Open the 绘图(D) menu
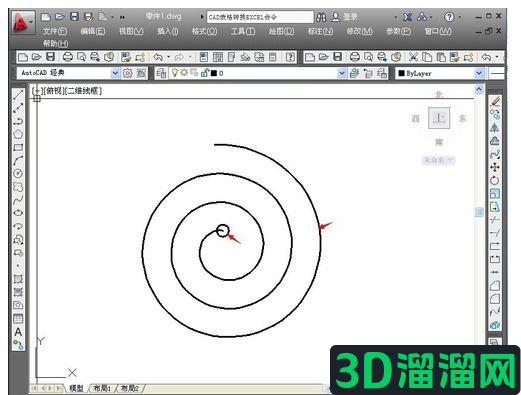Image resolution: width=521 pixels, height=395 pixels. [282, 31]
